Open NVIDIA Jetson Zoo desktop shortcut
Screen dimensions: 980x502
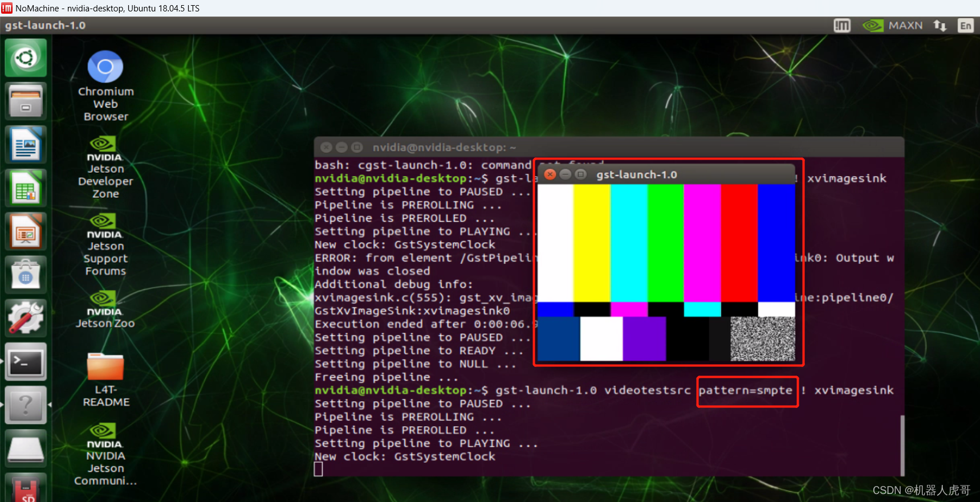click(x=105, y=310)
